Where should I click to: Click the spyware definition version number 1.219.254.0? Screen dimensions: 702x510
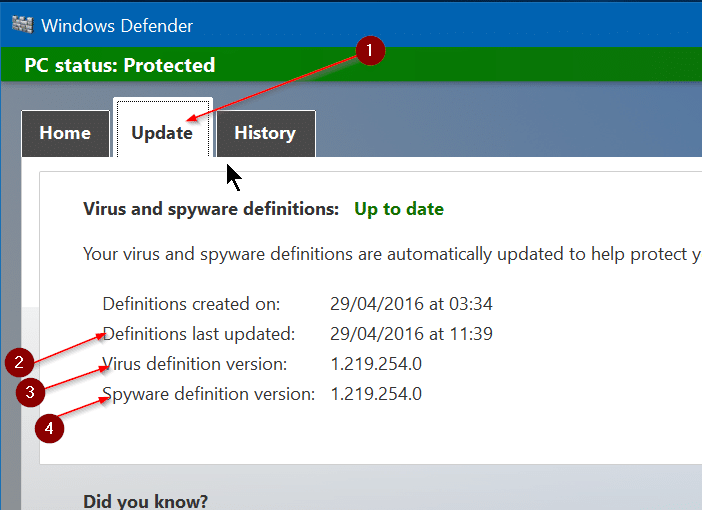pos(376,394)
